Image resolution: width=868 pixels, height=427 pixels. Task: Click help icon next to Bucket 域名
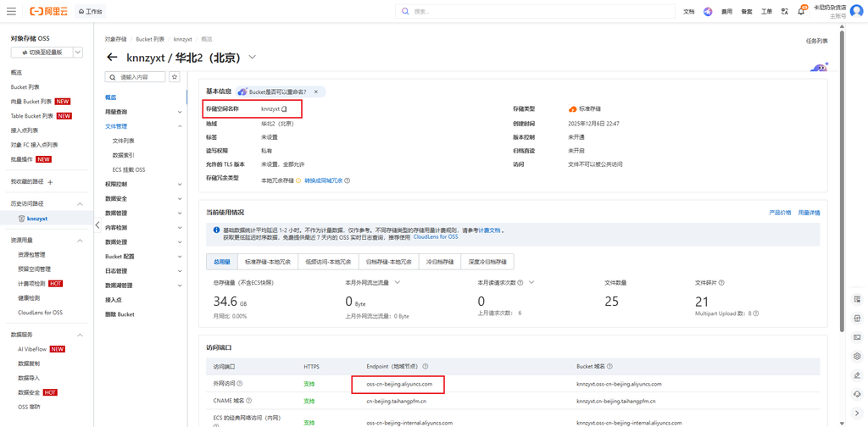click(609, 367)
